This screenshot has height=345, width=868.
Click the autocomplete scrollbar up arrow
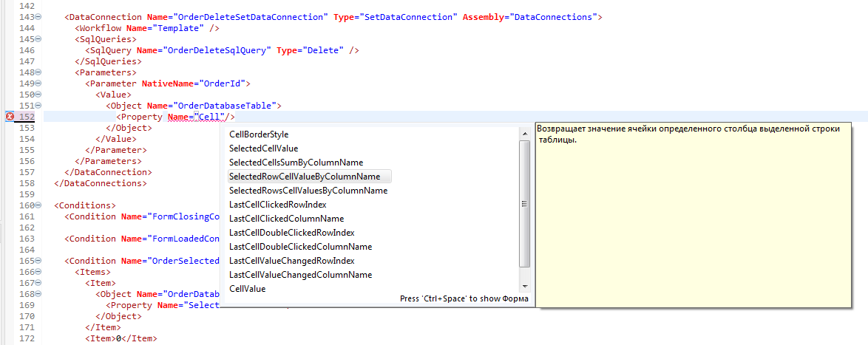coord(525,132)
